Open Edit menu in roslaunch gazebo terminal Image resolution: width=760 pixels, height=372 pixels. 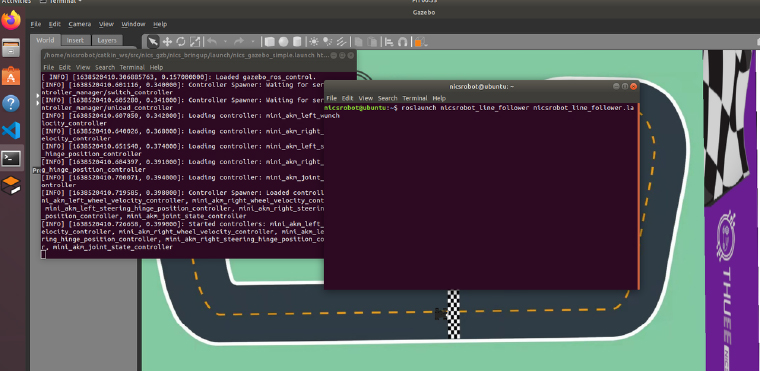[65, 67]
